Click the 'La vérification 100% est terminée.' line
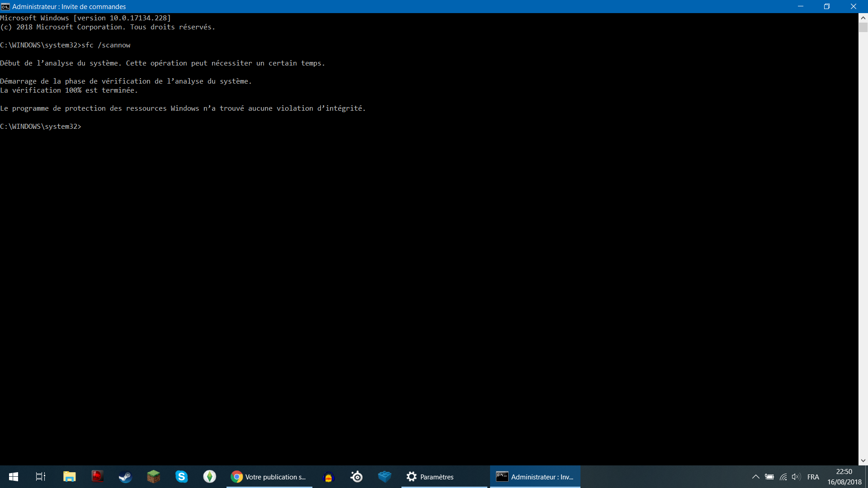Viewport: 868px width, 488px height. pyautogui.click(x=69, y=90)
